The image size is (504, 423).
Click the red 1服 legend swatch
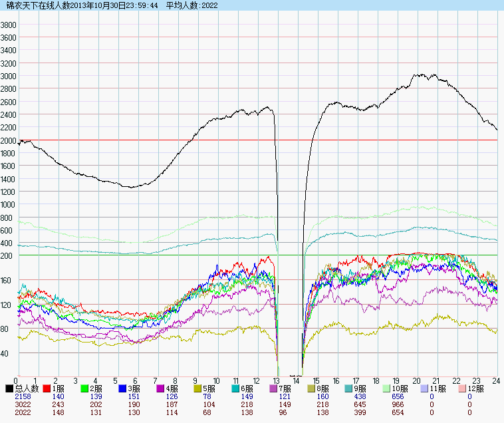[x=47, y=388]
